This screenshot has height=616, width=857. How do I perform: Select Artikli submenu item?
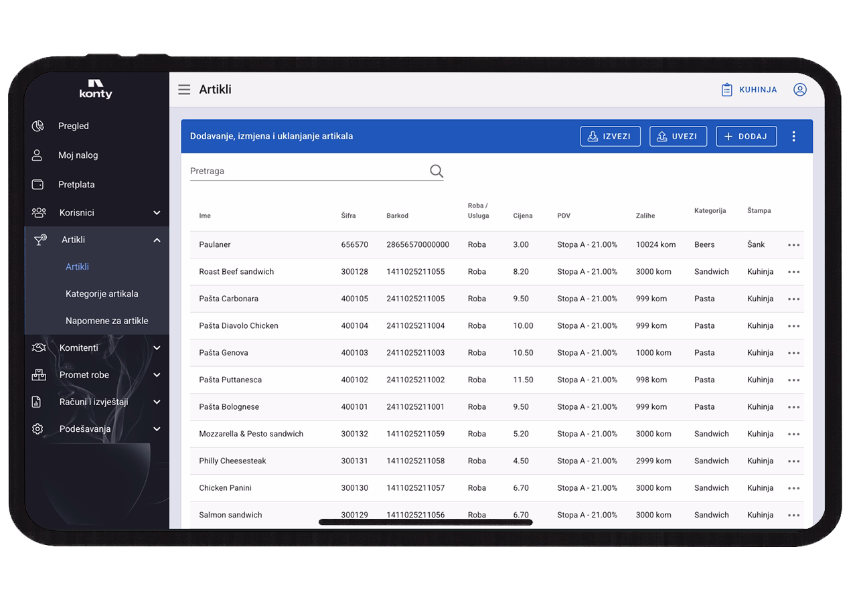[77, 266]
